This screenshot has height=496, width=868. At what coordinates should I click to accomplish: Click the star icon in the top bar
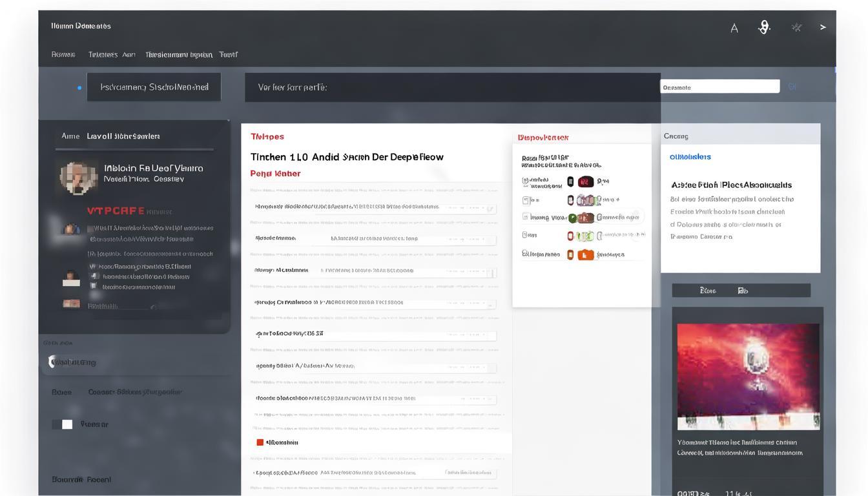tap(796, 27)
